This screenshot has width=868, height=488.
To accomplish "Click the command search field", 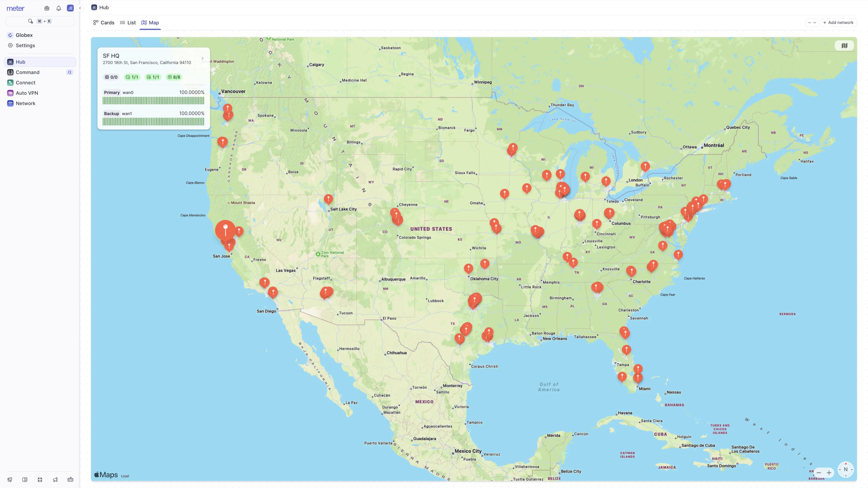I will point(40,21).
